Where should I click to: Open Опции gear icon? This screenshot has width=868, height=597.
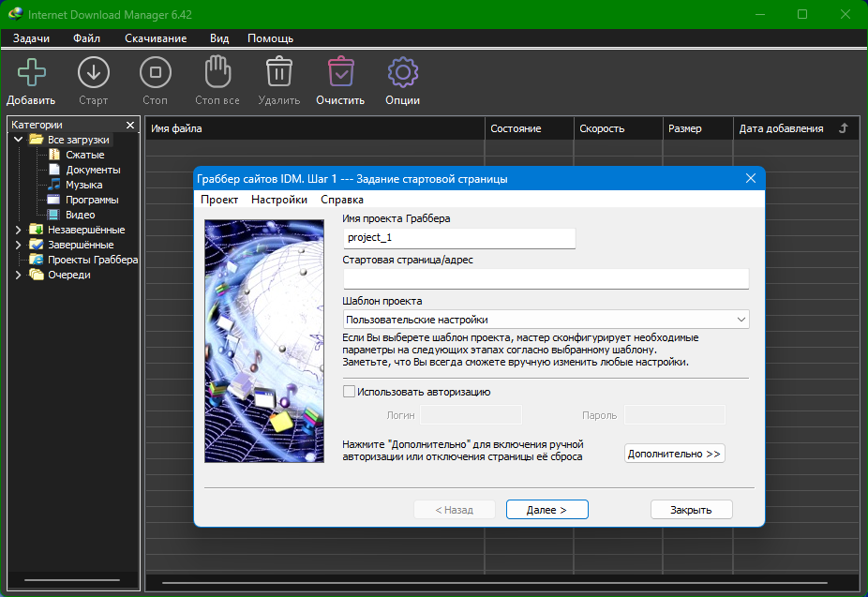tap(402, 72)
